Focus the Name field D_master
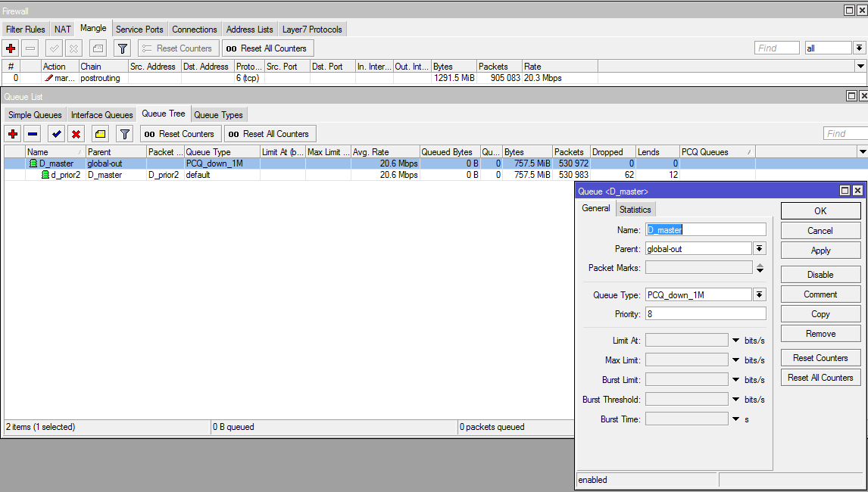The image size is (868, 492). [x=706, y=229]
